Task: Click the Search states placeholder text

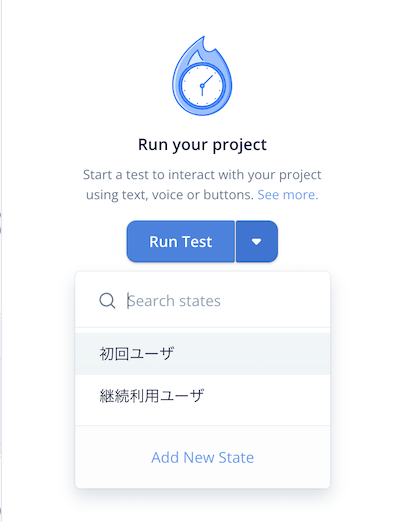Action: [x=174, y=301]
